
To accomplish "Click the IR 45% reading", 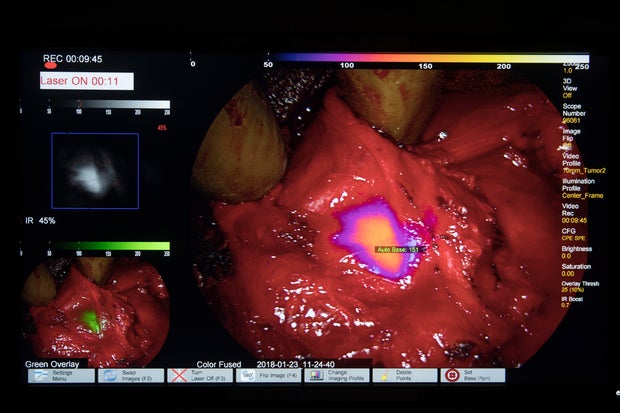I will pos(40,221).
